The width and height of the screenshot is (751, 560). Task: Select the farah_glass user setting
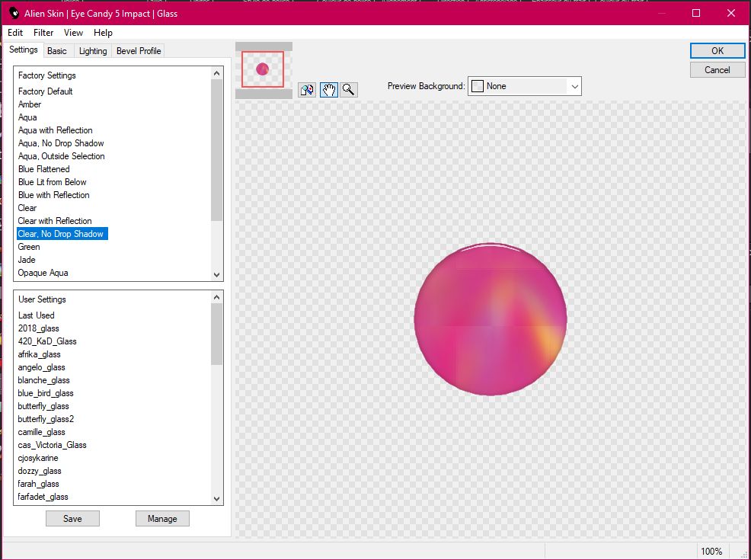(x=38, y=483)
